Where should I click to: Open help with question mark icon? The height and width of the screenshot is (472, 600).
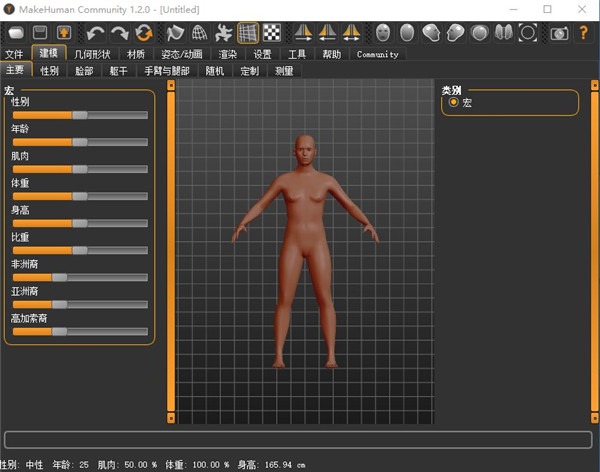[584, 33]
